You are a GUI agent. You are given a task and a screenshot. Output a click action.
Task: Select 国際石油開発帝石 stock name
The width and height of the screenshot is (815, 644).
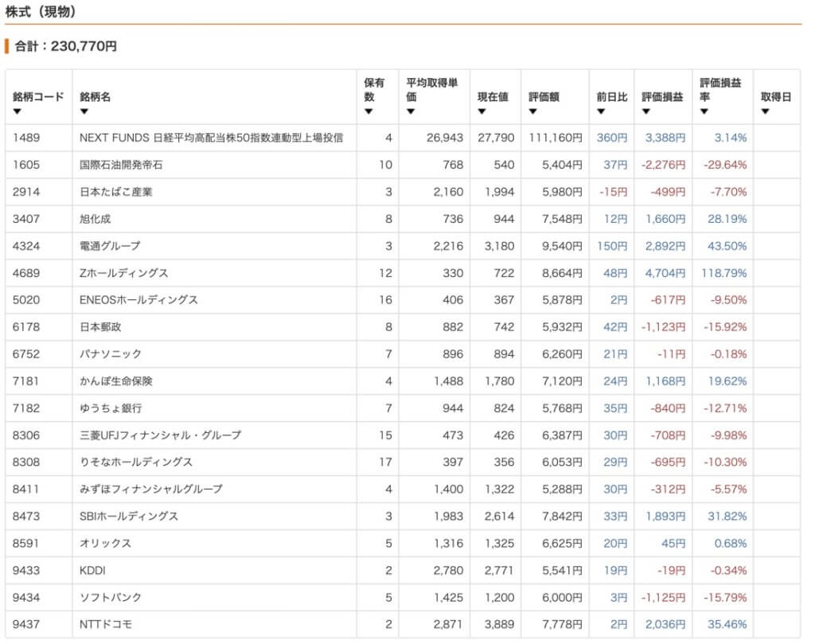121,165
